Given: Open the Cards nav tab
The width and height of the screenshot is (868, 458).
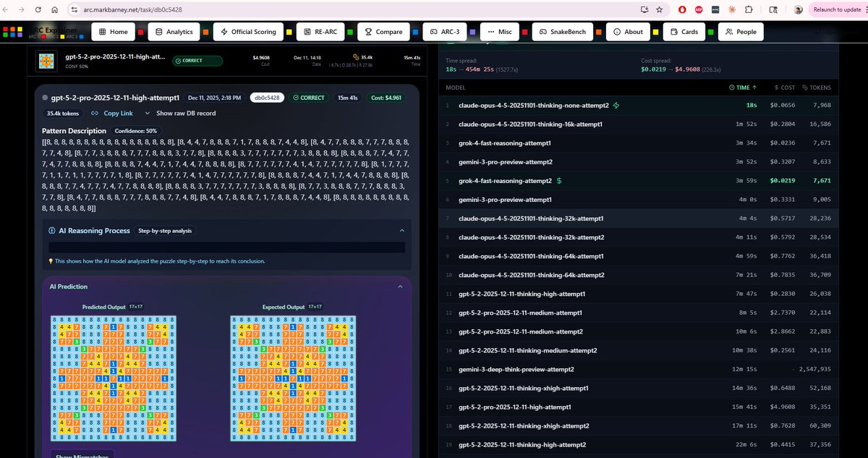Looking at the screenshot, I should click(x=684, y=32).
